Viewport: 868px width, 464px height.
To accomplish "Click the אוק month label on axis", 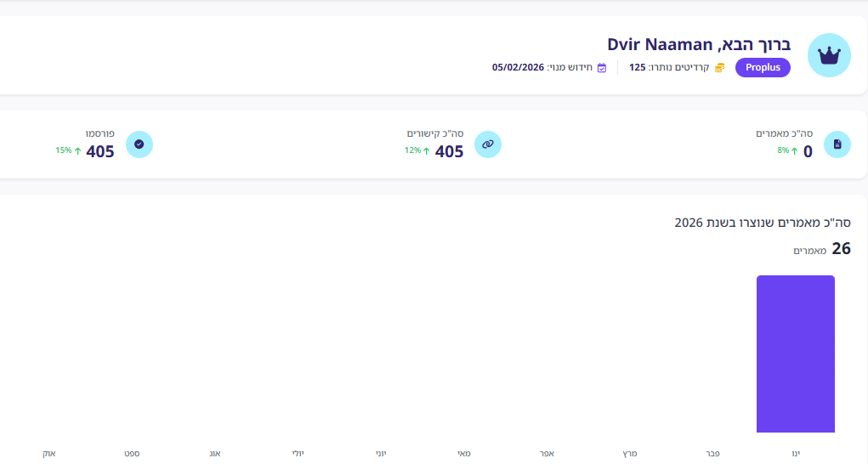I will (48, 454).
